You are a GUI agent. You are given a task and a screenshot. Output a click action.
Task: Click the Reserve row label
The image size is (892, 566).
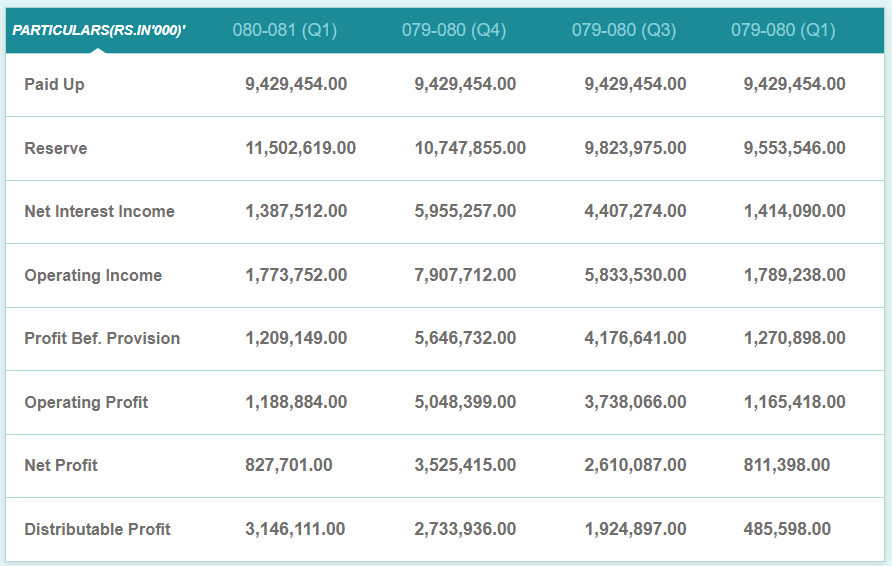pos(56,148)
